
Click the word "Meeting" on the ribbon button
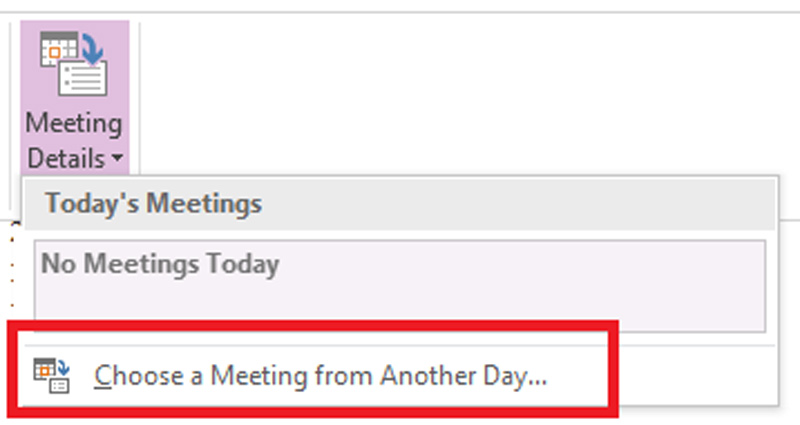(73, 125)
